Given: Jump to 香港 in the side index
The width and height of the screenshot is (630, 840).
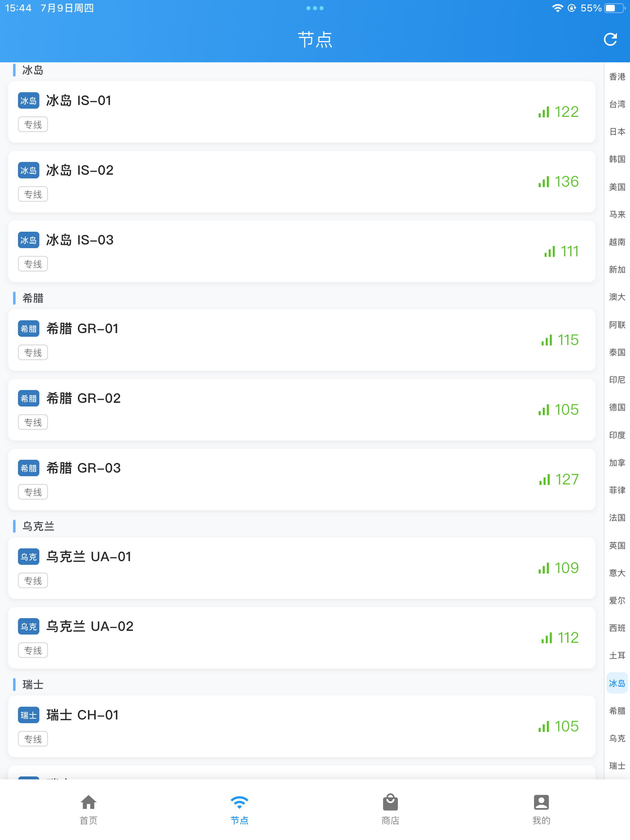Looking at the screenshot, I should click(x=617, y=77).
